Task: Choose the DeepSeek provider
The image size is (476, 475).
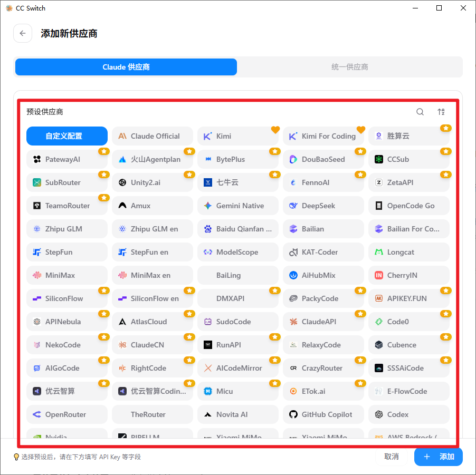Action: tap(323, 206)
